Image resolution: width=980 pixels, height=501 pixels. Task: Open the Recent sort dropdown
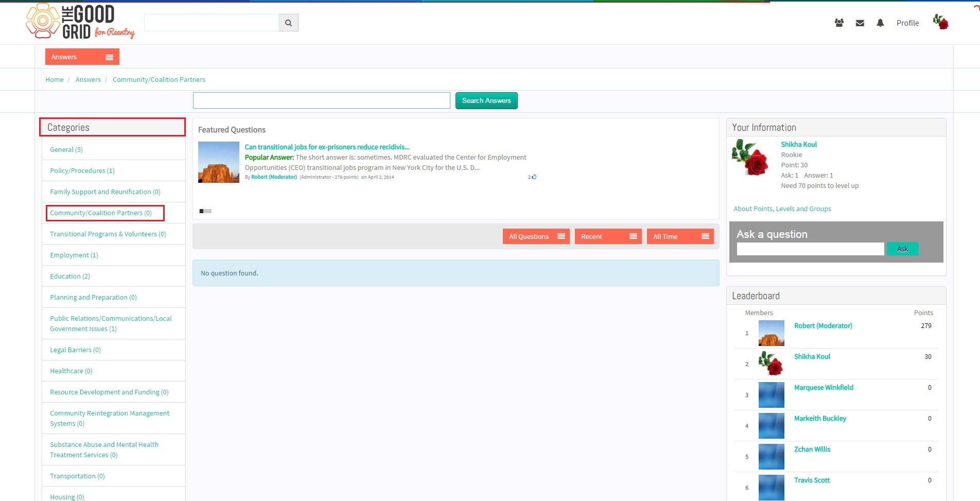pos(608,236)
